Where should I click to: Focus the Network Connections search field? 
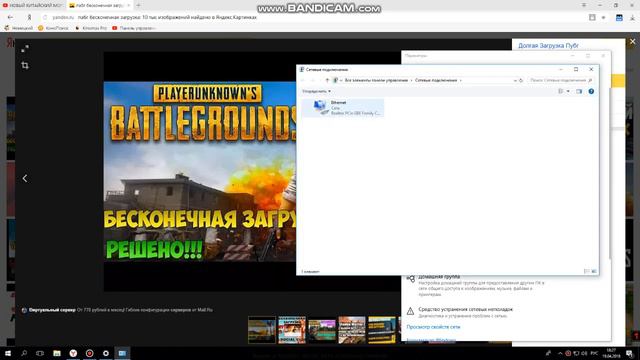point(560,80)
